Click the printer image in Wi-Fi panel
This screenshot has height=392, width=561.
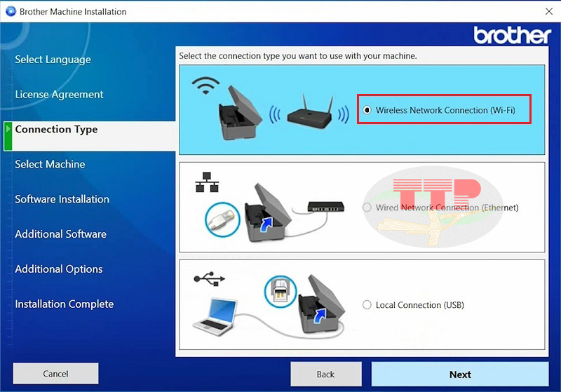(239, 113)
